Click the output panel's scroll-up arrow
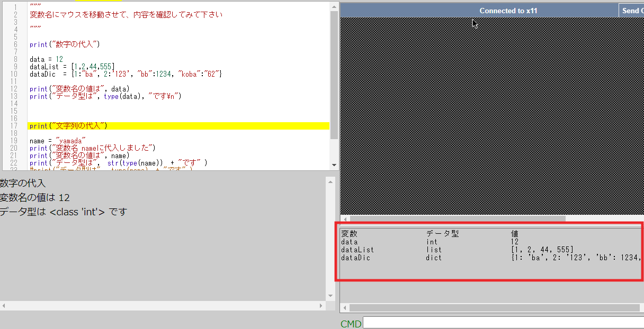 [331, 182]
